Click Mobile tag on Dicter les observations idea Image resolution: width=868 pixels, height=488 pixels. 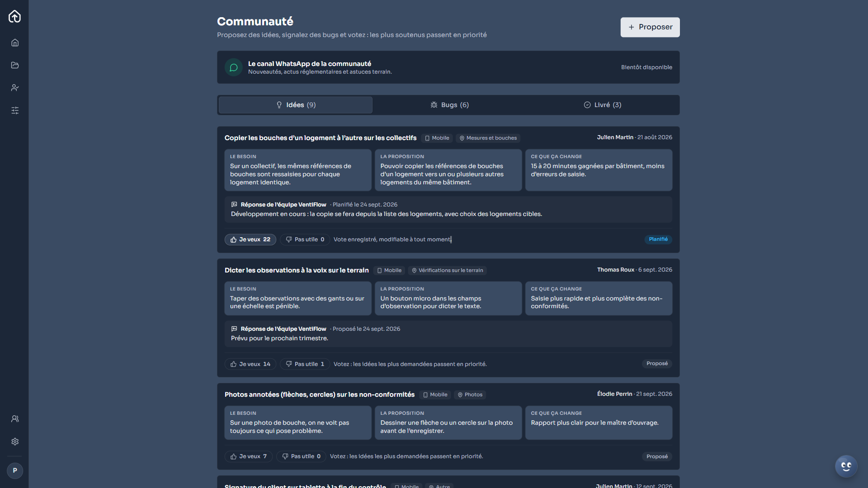click(389, 271)
